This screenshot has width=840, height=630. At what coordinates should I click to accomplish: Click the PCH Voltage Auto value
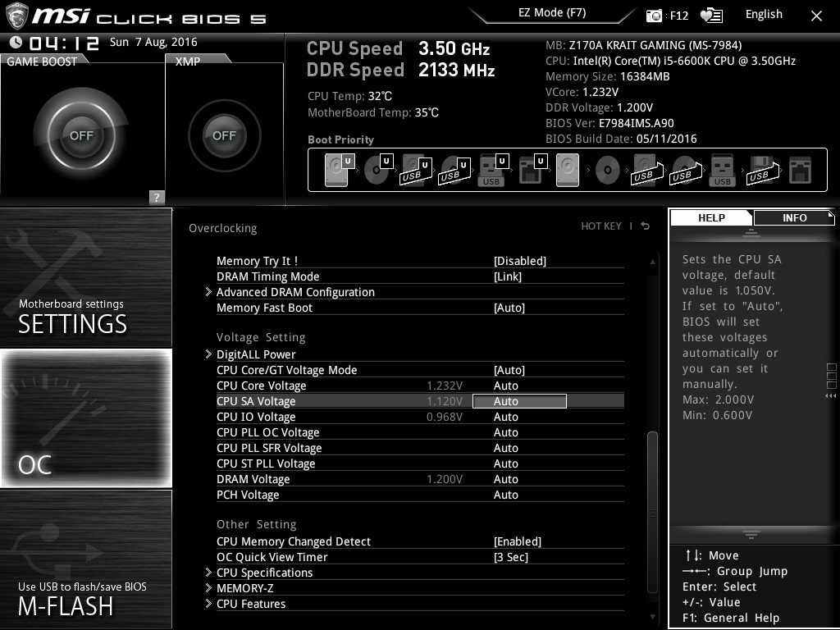(505, 494)
